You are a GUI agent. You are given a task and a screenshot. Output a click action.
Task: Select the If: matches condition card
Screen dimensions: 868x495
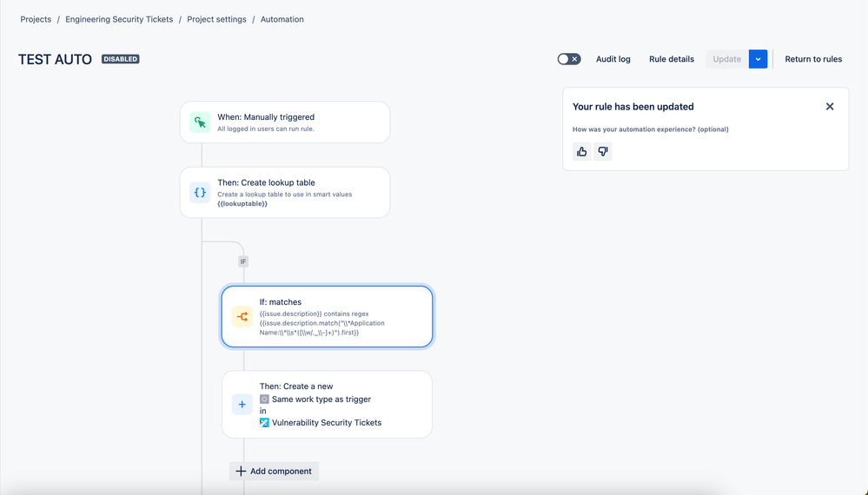coord(327,316)
